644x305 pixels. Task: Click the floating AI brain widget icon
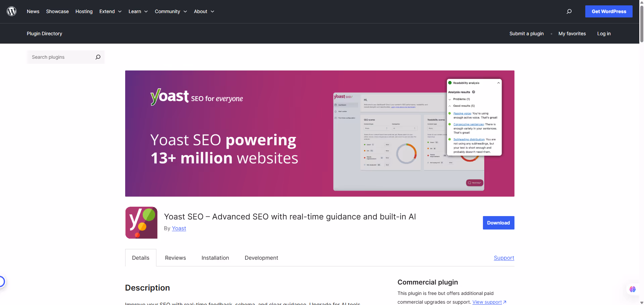click(x=632, y=289)
